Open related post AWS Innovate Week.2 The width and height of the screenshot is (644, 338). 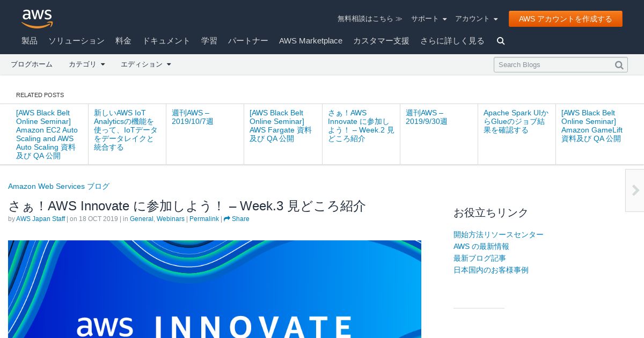[x=361, y=126]
